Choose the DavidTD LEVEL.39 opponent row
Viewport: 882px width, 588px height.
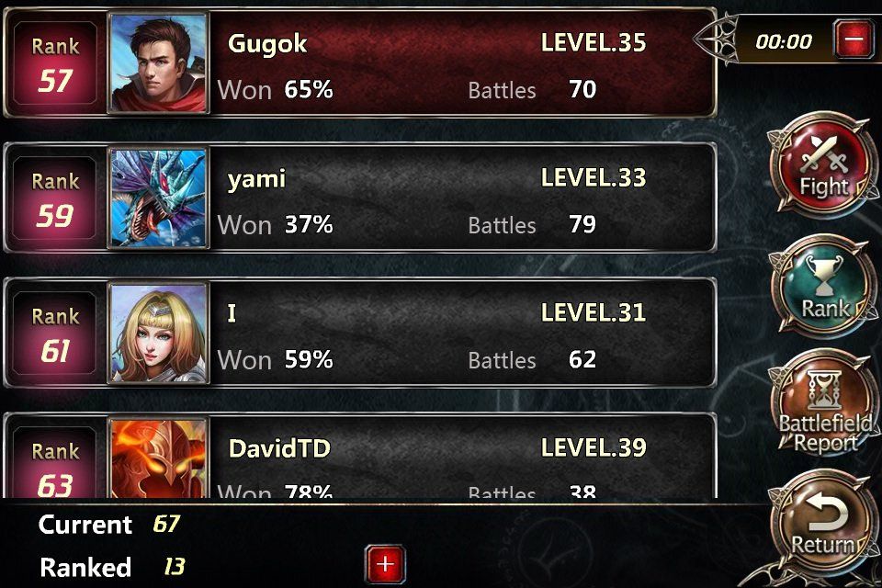360,456
